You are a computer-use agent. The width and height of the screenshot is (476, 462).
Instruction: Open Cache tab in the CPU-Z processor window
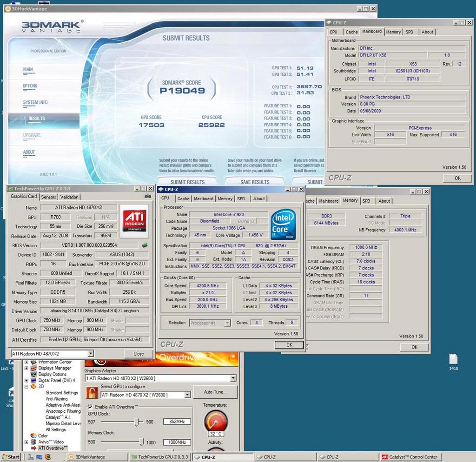coord(183,198)
